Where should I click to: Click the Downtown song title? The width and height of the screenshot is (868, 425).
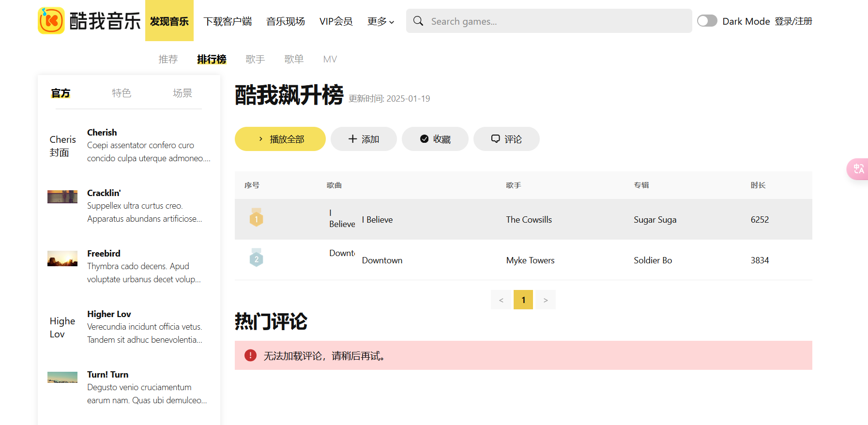(382, 260)
